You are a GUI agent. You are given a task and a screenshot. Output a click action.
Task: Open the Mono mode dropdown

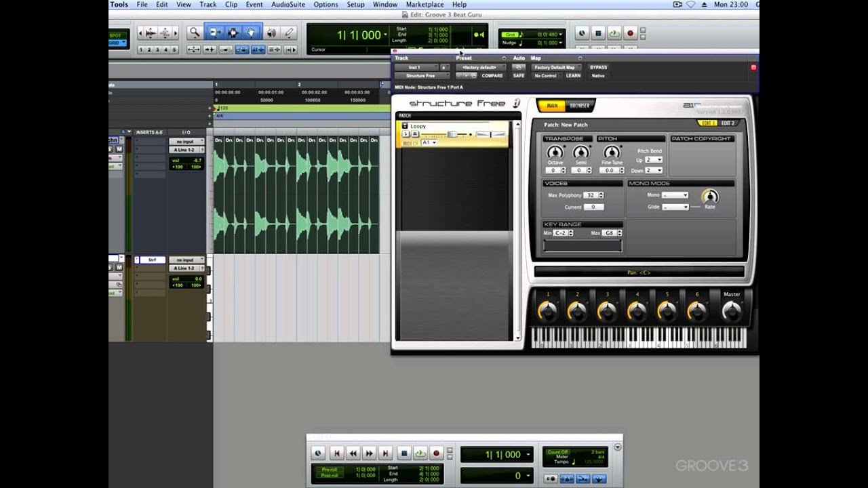[x=675, y=195]
